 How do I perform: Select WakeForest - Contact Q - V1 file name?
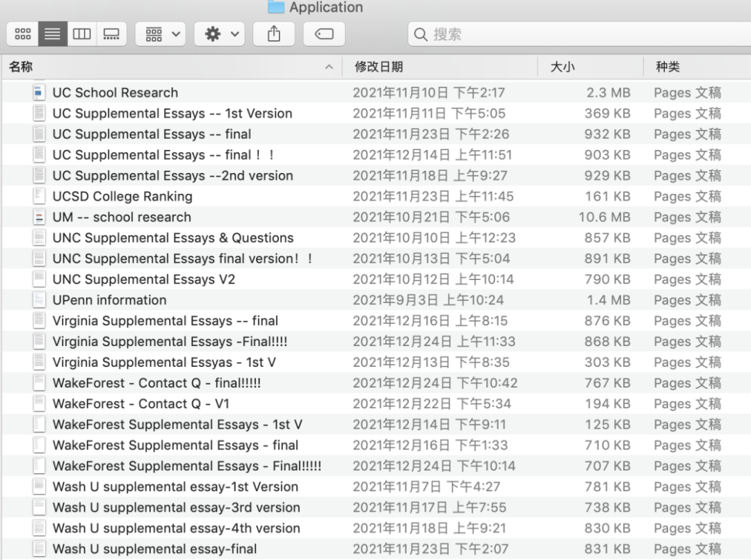click(x=140, y=404)
